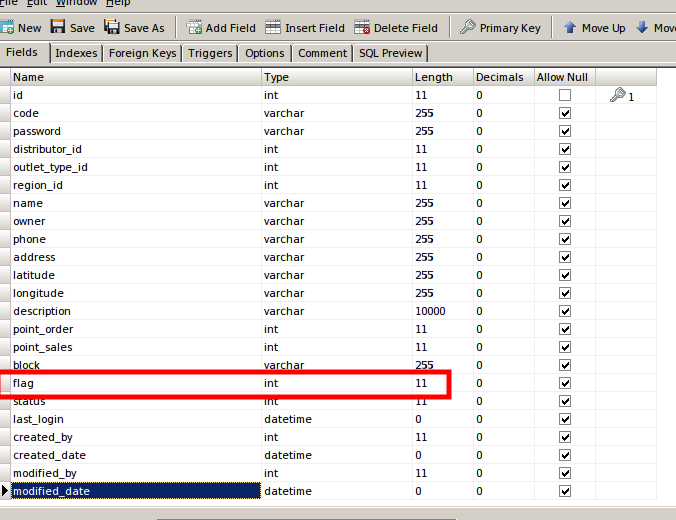Select the Type cell of description field
The image size is (676, 520).
click(336, 311)
